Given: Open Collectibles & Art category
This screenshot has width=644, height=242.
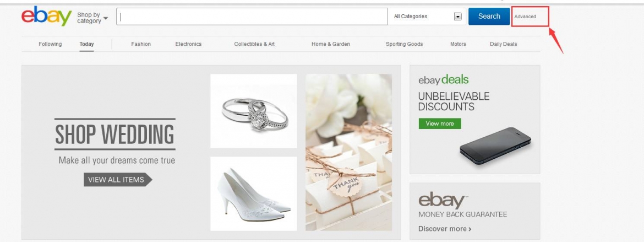Looking at the screenshot, I should click(x=254, y=44).
